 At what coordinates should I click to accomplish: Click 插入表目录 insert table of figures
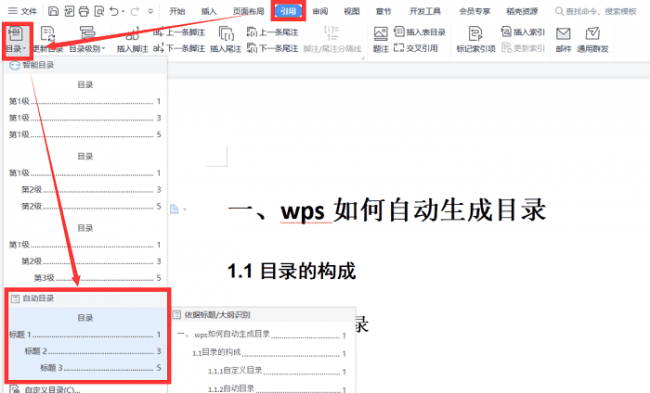pos(420,32)
